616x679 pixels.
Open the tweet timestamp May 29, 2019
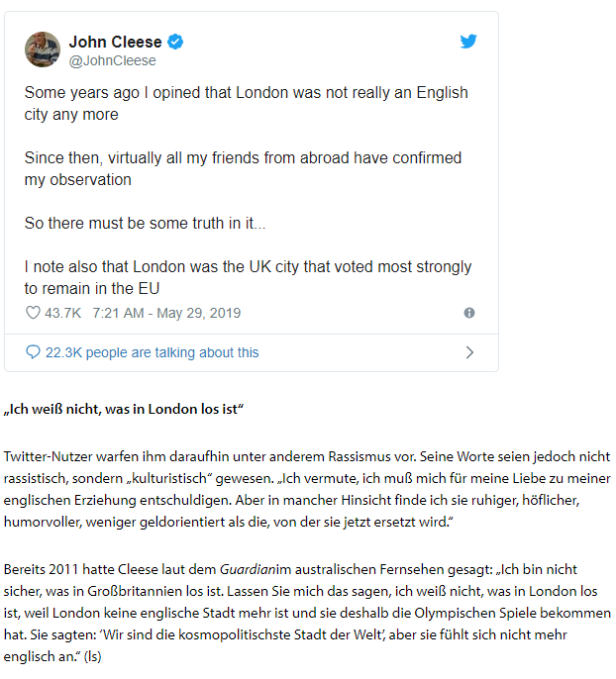pos(166,313)
